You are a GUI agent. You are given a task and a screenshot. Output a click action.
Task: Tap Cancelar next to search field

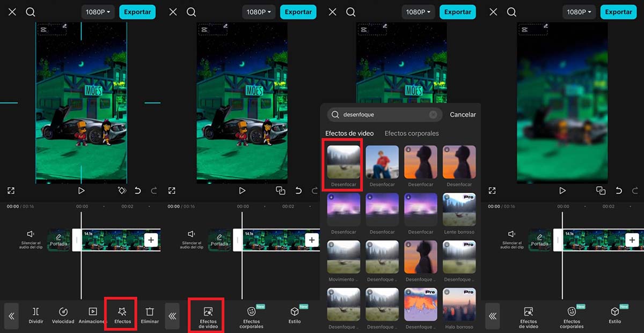[463, 115]
